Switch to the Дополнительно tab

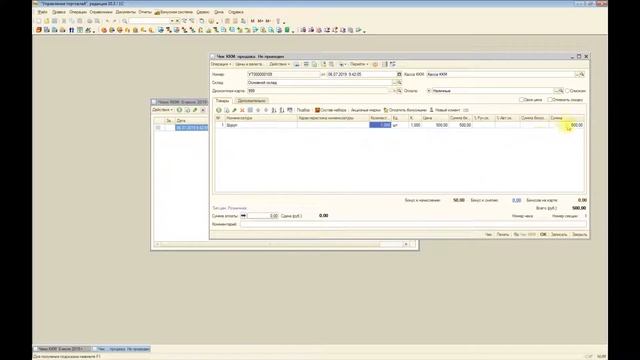[x=251, y=100]
